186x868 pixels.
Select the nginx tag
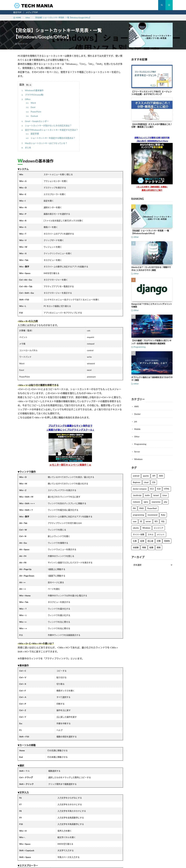(146, 502)
